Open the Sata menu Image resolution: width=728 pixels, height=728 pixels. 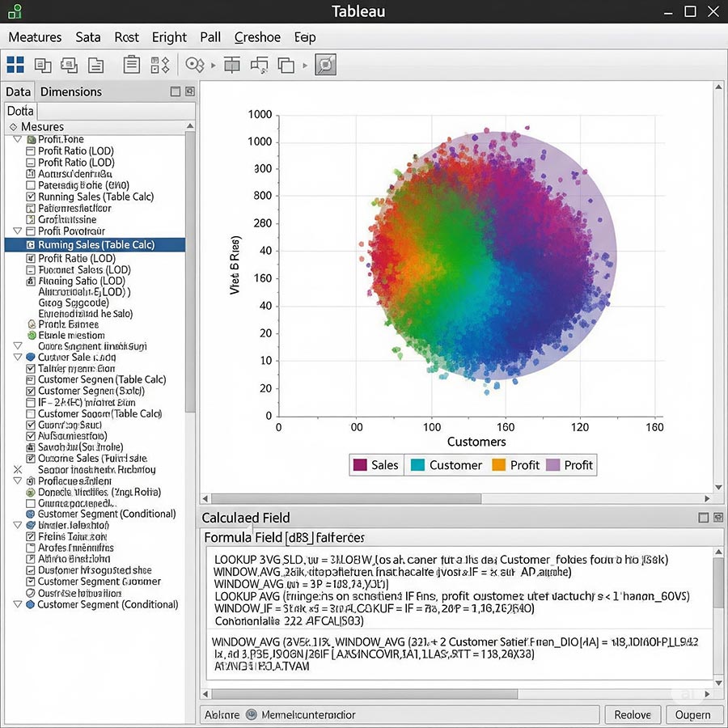(x=87, y=37)
